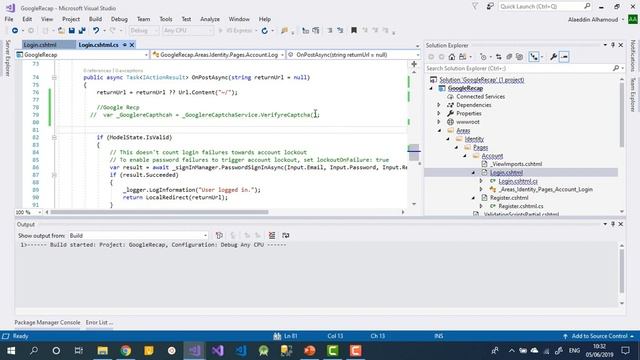Collapse the OnPostAsync method code region
This screenshot has width=640, height=360.
(x=54, y=77)
